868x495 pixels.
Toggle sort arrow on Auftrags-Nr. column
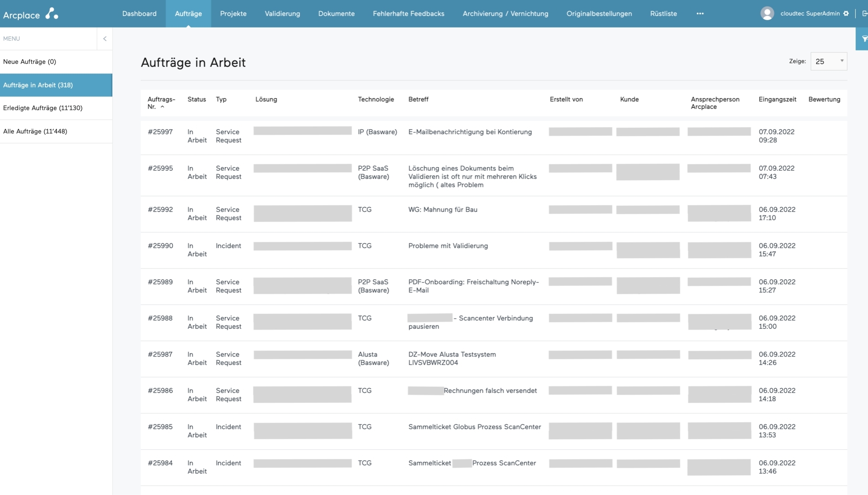click(162, 107)
